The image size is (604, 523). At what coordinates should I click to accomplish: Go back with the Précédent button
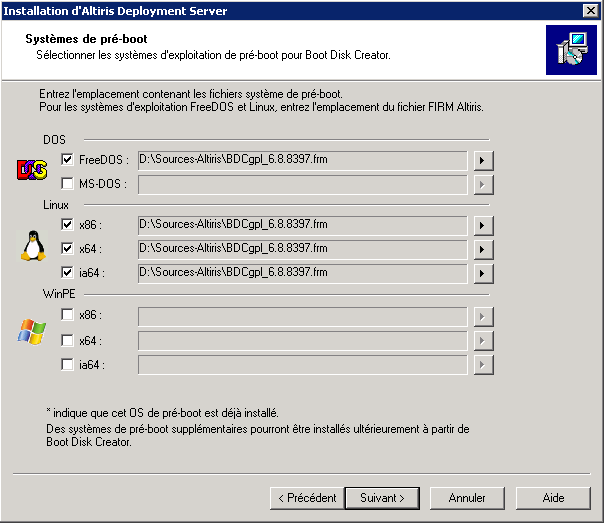coord(307,497)
